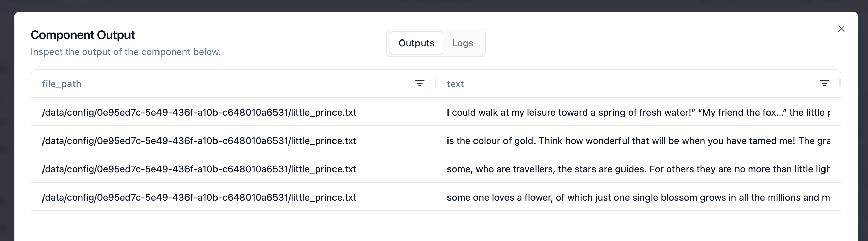Screen dimensions: 868x241
Task: Click the divider between file_path and text columns
Action: click(x=435, y=83)
